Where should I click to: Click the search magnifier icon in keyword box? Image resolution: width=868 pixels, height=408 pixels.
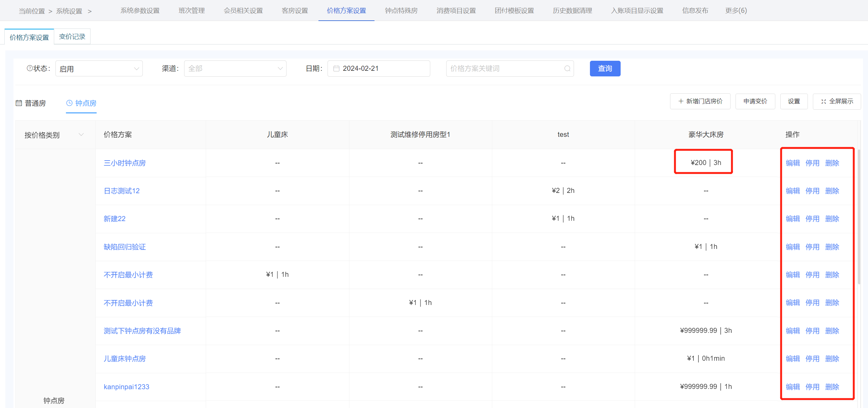[567, 68]
